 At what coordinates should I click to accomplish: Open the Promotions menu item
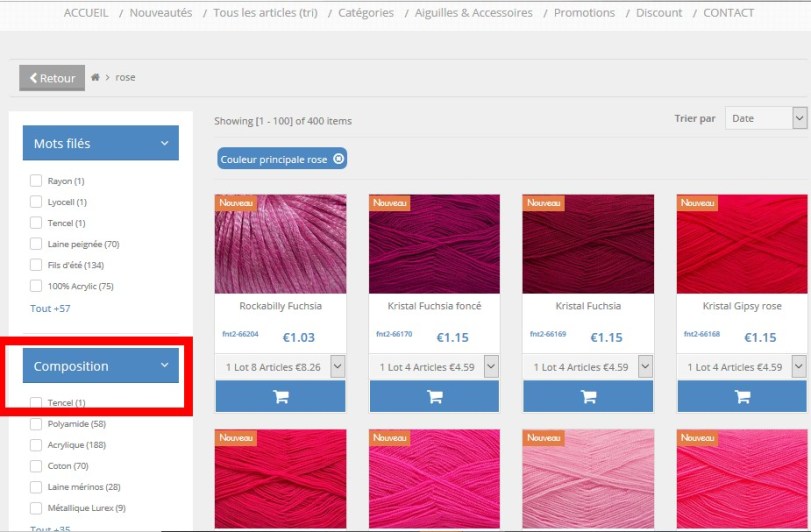point(584,13)
